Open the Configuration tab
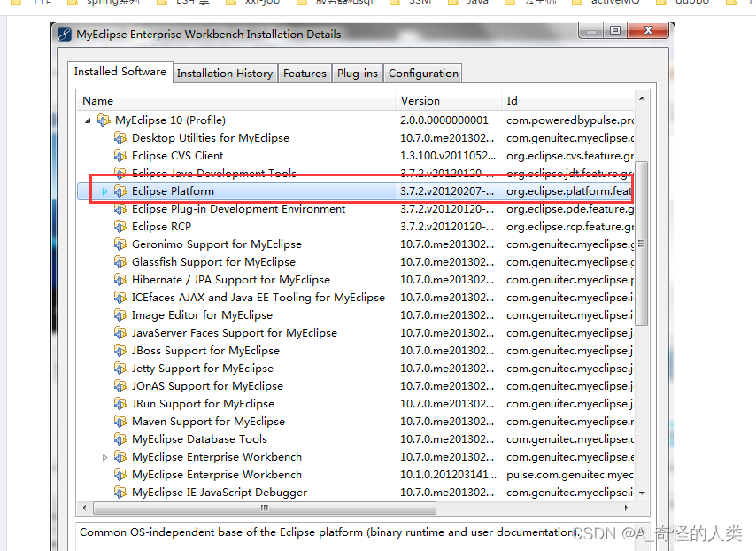This screenshot has height=551, width=756. (x=423, y=74)
